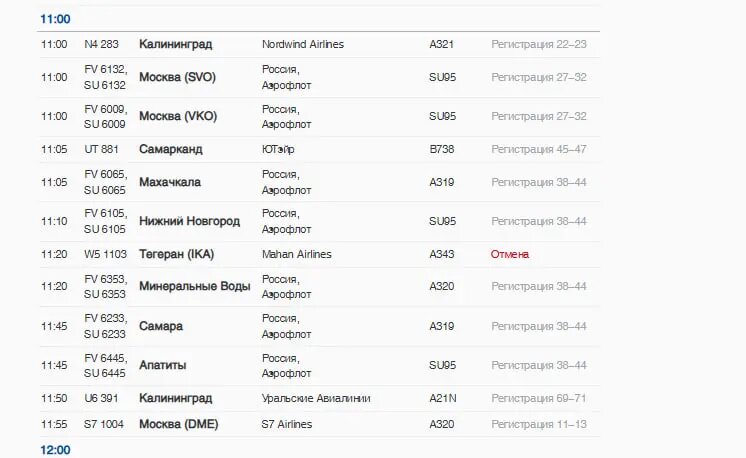Select the S7 Airlines carrier text
The height and width of the screenshot is (458, 746).
[286, 424]
